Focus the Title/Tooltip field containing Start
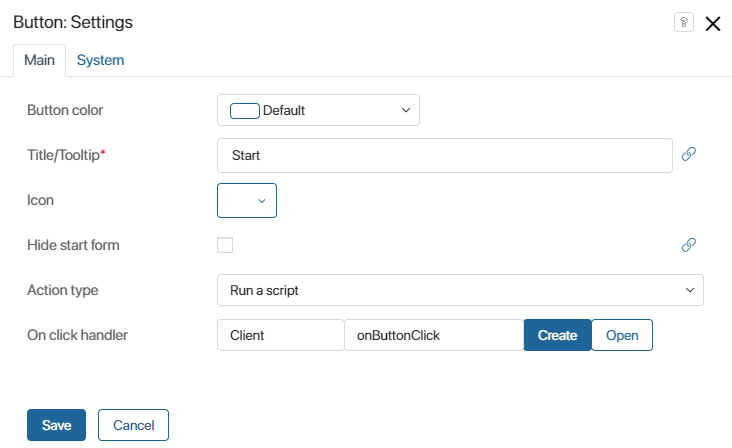The image size is (732, 448). 444,155
